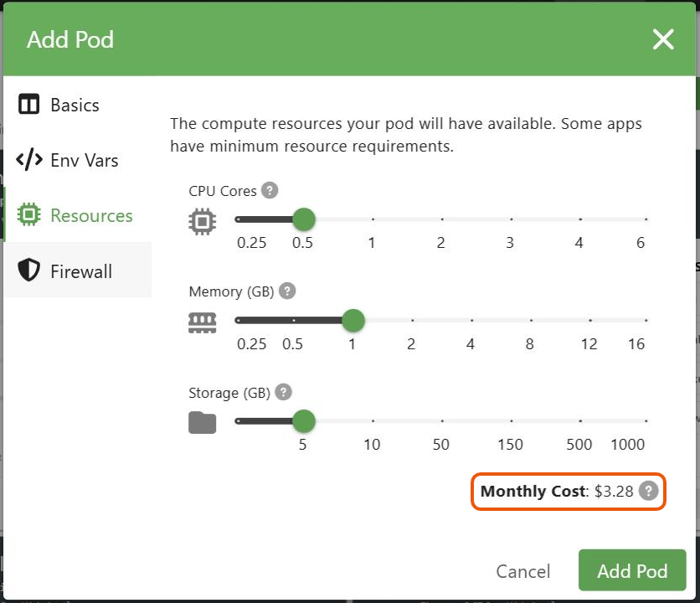This screenshot has width=700, height=603.
Task: Click the Memory slider handle
Action: 353,320
